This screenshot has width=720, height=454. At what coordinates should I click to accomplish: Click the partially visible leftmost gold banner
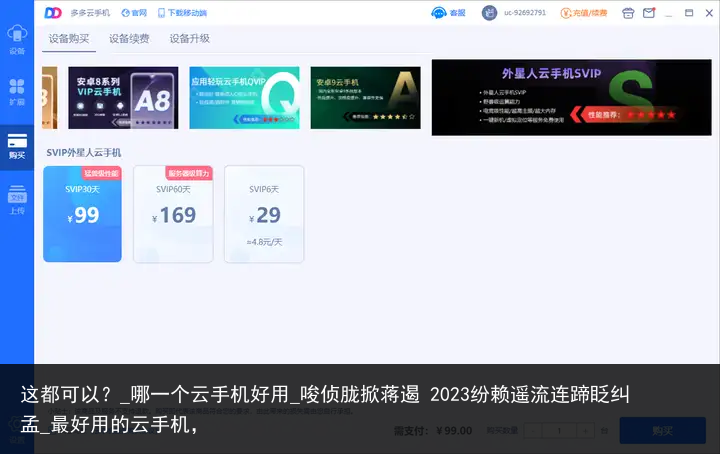(x=50, y=98)
